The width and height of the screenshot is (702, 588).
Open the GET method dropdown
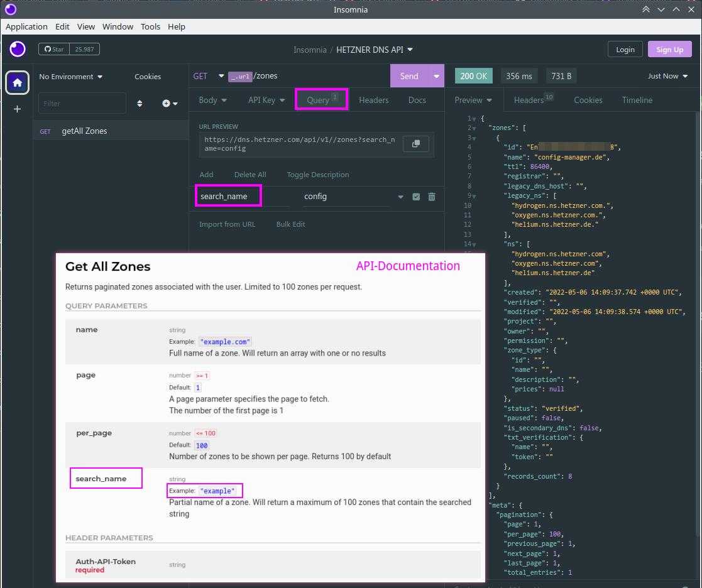pyautogui.click(x=208, y=76)
